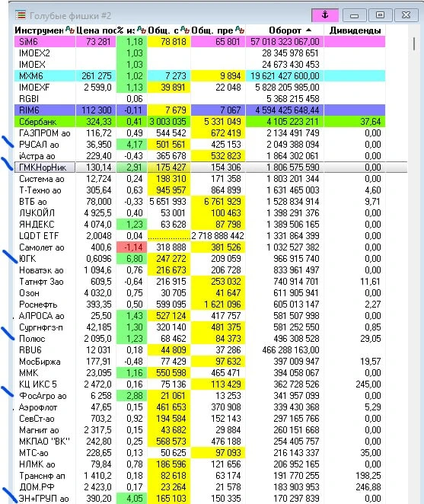This screenshot has height=504, width=424.
Task: Select the SiM6 futures row
Action: (x=199, y=42)
